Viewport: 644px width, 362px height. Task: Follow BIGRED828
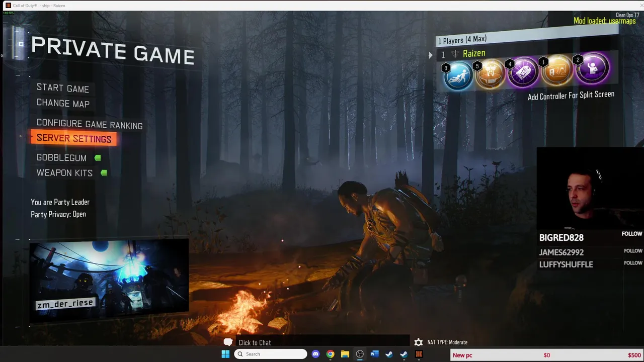click(x=632, y=234)
